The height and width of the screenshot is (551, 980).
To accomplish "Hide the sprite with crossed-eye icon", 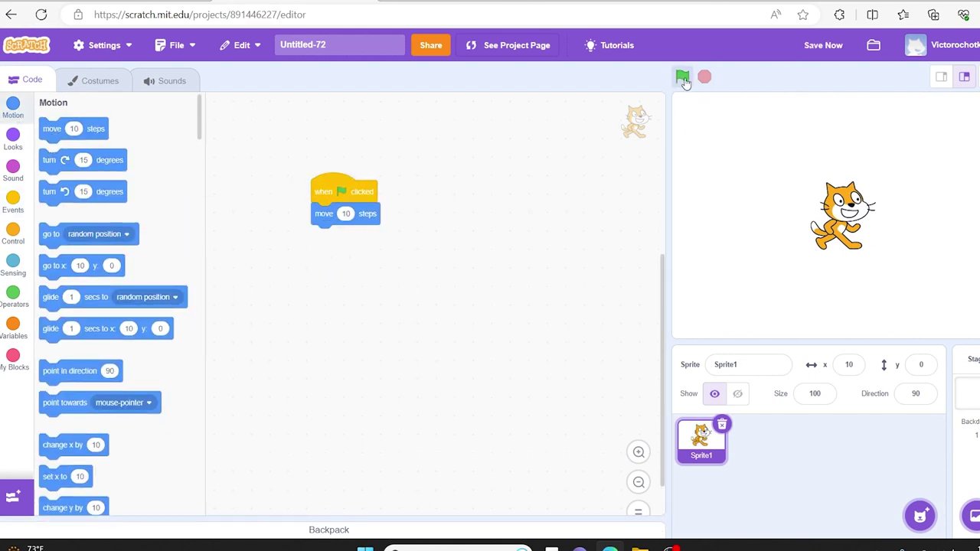I will click(737, 393).
